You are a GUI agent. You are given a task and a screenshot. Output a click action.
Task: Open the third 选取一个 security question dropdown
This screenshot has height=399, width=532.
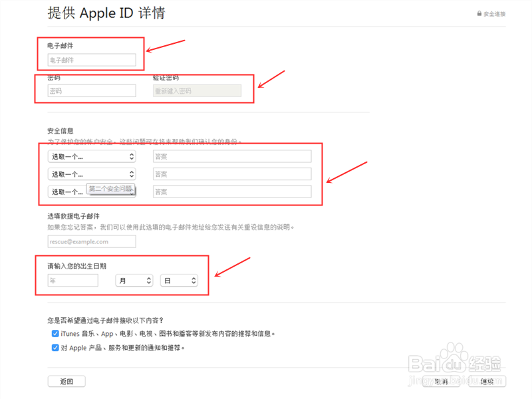(x=92, y=192)
